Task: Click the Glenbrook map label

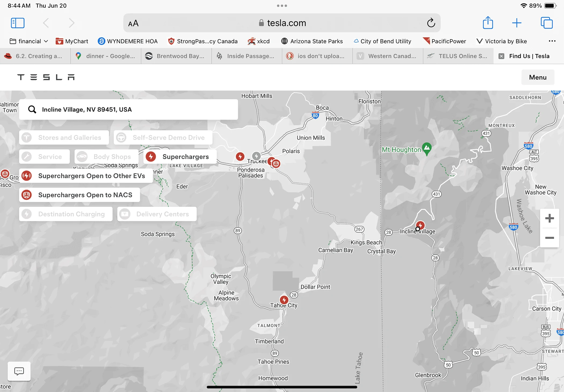Action: [428, 375]
